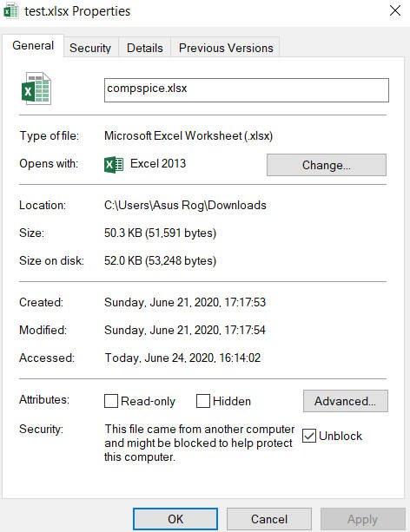Viewport: 410px width, 532px height.
Task: Open the Advanced... attributes dialog
Action: point(345,401)
